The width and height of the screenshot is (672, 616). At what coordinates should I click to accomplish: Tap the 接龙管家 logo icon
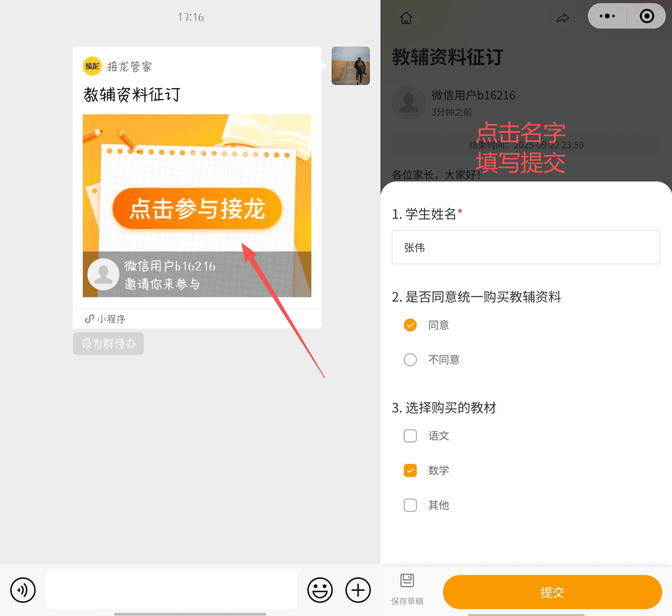pos(92,66)
